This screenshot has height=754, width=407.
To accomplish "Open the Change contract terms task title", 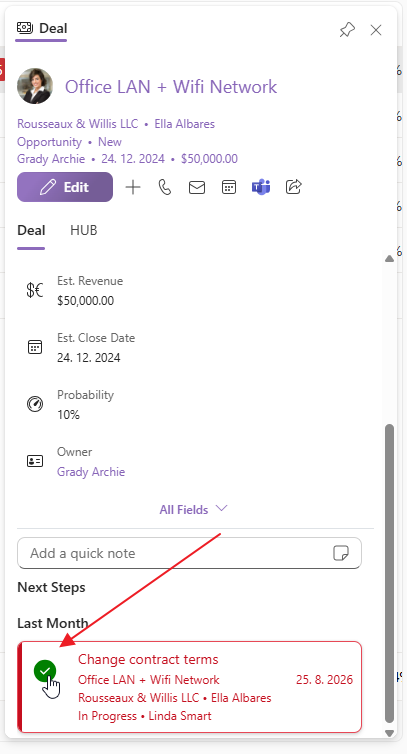I will [x=148, y=659].
